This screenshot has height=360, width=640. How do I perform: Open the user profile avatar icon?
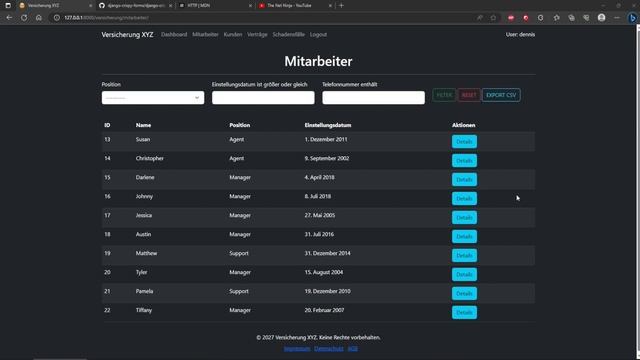(x=601, y=18)
